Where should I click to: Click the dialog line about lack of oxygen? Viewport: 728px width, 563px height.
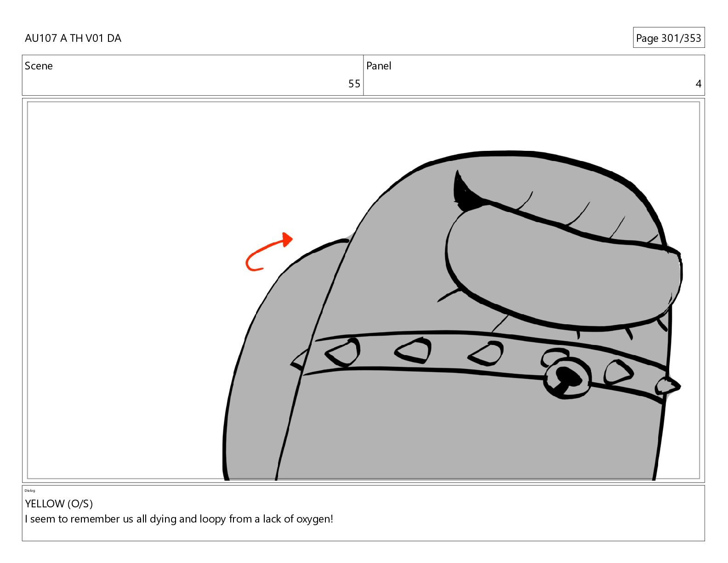point(179,519)
